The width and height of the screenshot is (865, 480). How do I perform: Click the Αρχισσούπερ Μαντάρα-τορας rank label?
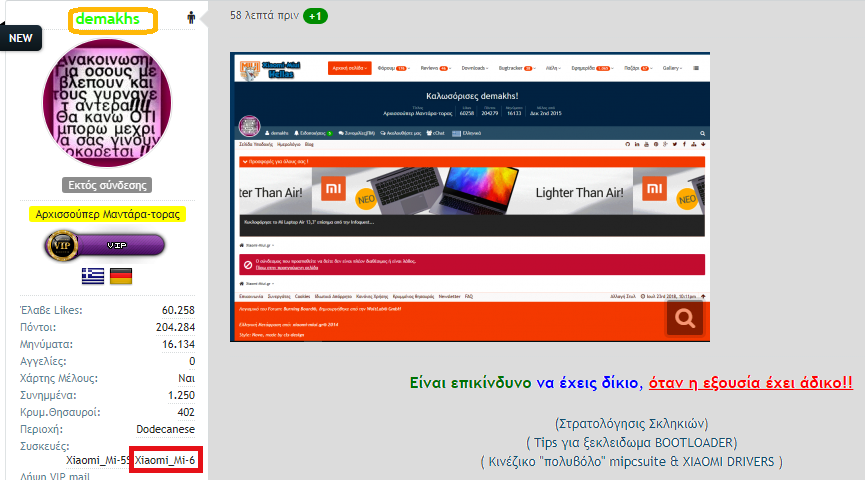pyautogui.click(x=108, y=214)
